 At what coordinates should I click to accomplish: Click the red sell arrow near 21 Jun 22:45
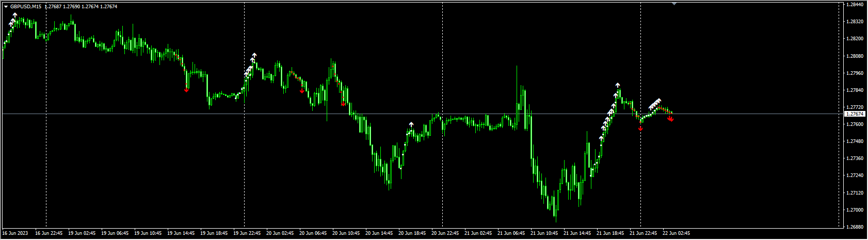(640, 128)
